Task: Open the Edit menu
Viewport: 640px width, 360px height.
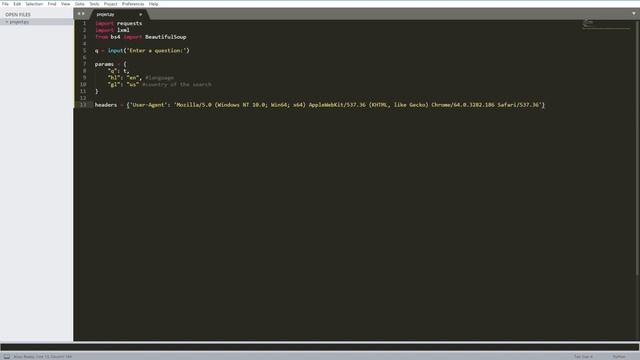Action: (x=17, y=4)
